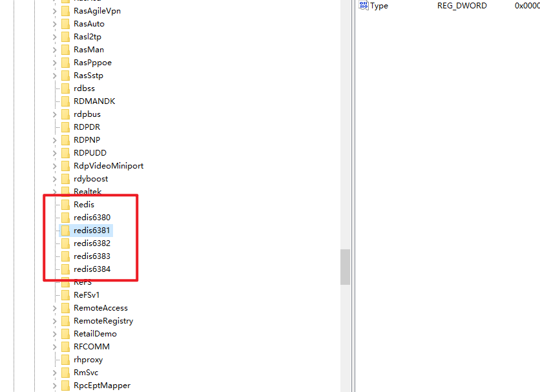The width and height of the screenshot is (540, 392).
Task: Click the RasMan folder icon
Action: tap(65, 50)
